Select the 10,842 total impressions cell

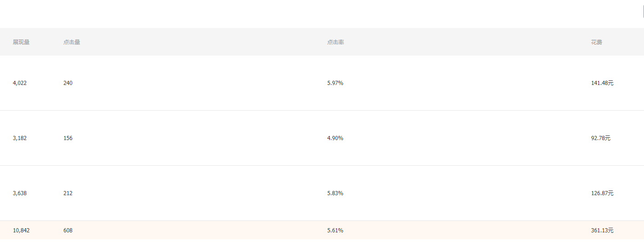coord(21,231)
